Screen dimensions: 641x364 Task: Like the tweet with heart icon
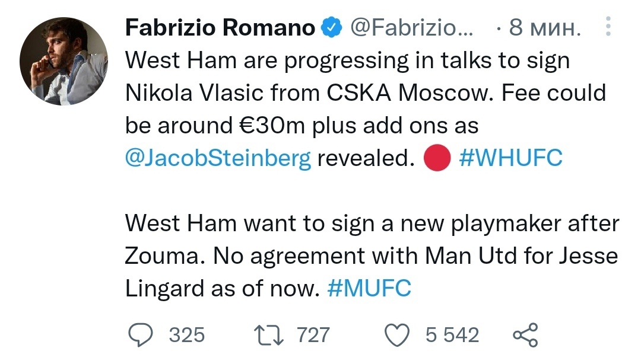[x=397, y=335]
